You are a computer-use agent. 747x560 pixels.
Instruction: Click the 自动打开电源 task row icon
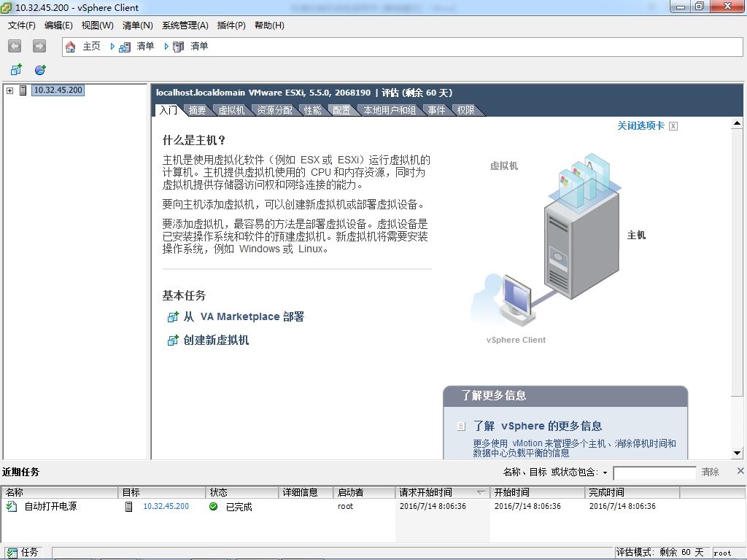pos(12,506)
